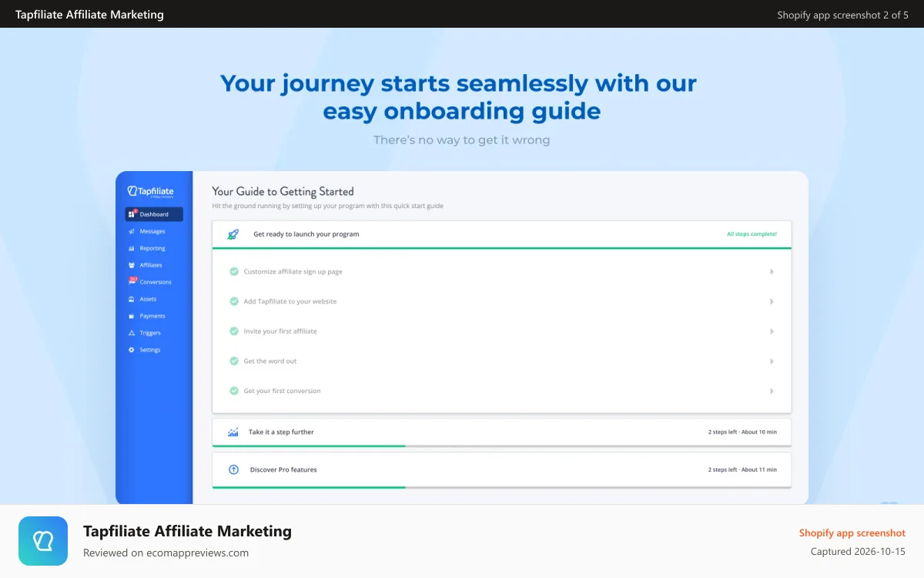Go to the Conversions menu item
This screenshot has height=578, width=924.
[x=156, y=282]
